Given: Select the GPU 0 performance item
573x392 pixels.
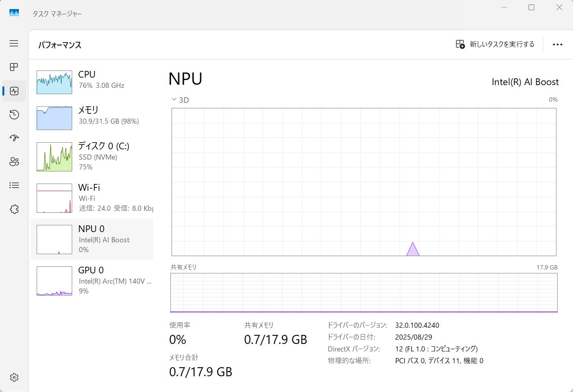Looking at the screenshot, I should (92, 281).
